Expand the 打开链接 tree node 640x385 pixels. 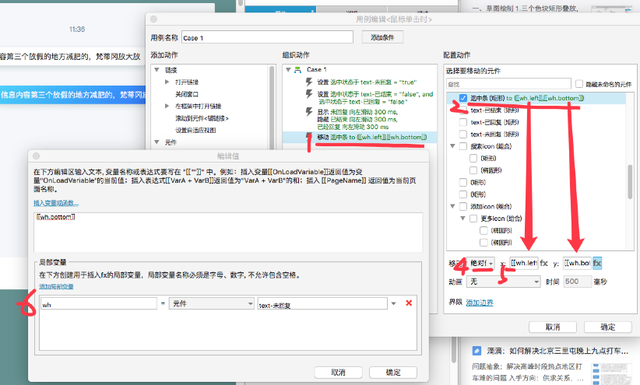point(167,82)
